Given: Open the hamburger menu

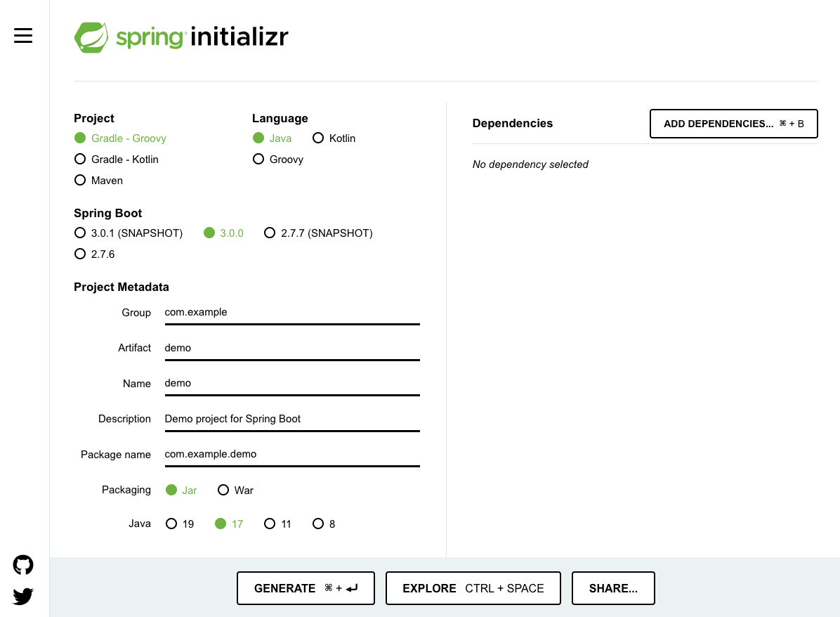Looking at the screenshot, I should pyautogui.click(x=23, y=35).
